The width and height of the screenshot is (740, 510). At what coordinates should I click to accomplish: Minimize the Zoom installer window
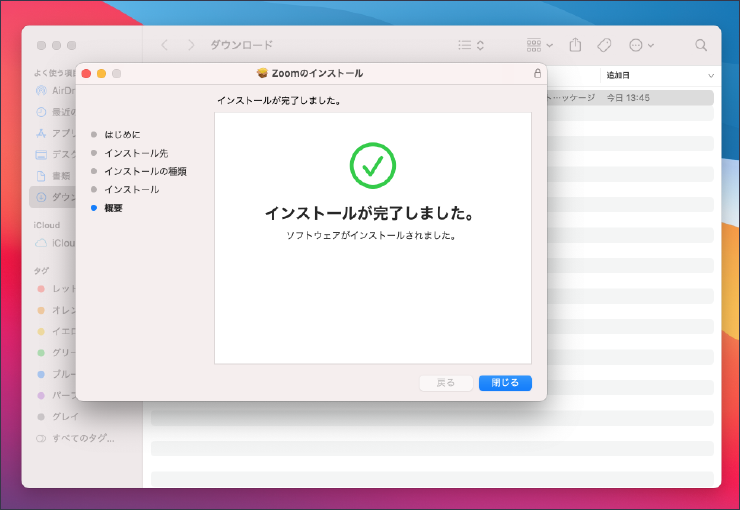click(101, 74)
